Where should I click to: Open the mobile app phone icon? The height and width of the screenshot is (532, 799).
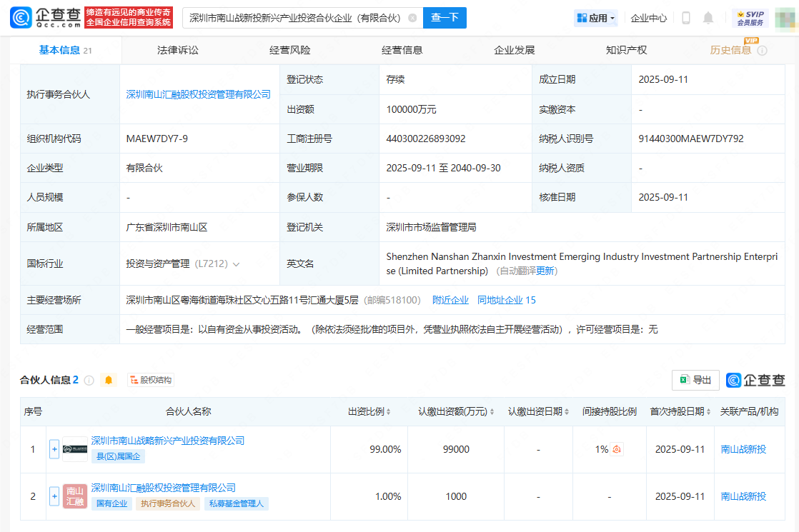pyautogui.click(x=685, y=18)
